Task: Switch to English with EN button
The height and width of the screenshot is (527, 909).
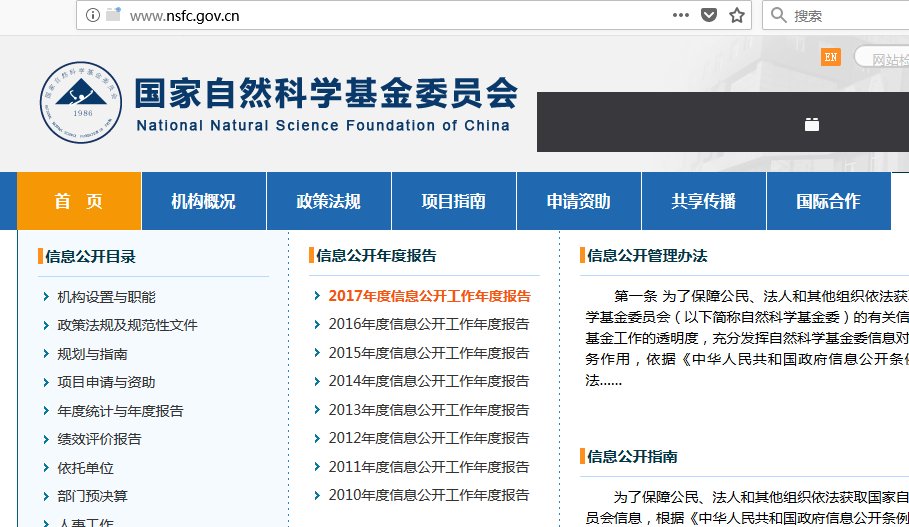Action: (831, 57)
